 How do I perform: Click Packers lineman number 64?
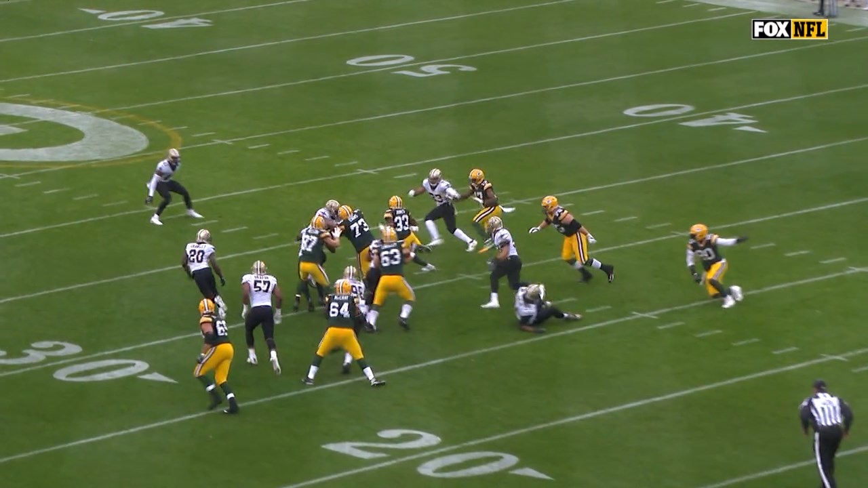pos(341,330)
